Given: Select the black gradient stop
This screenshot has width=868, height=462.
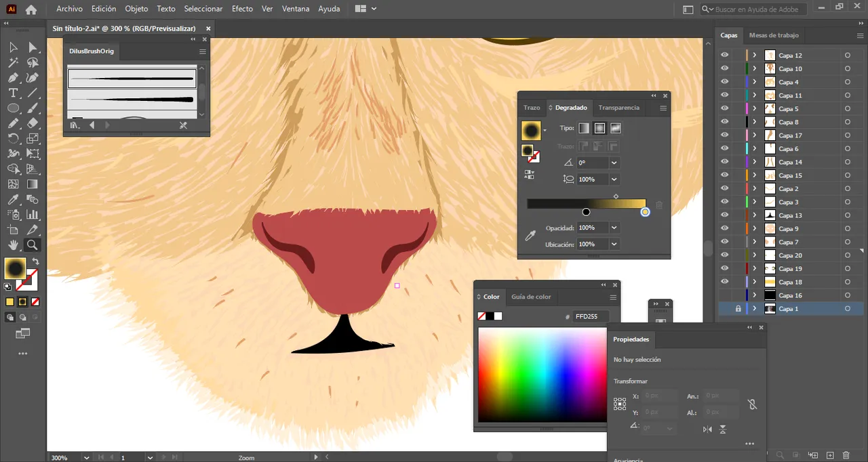Looking at the screenshot, I should [x=586, y=212].
